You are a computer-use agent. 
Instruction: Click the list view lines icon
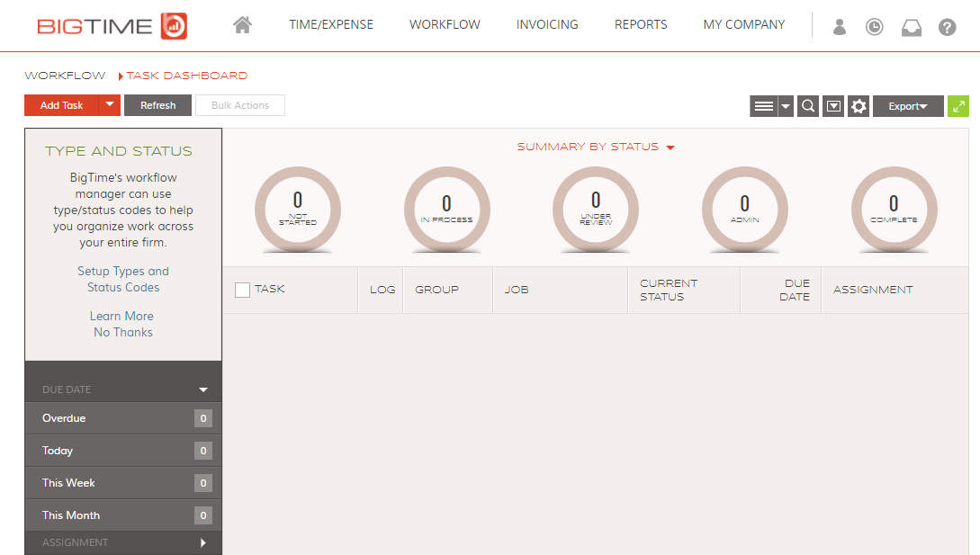pos(764,106)
